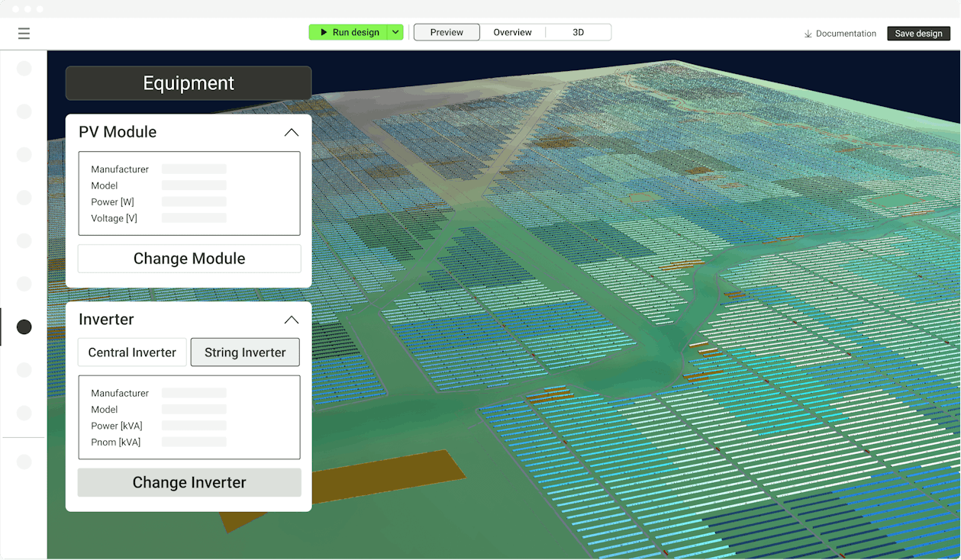961x560 pixels.
Task: Select the bottom step dot below the divider
Action: pyautogui.click(x=24, y=462)
